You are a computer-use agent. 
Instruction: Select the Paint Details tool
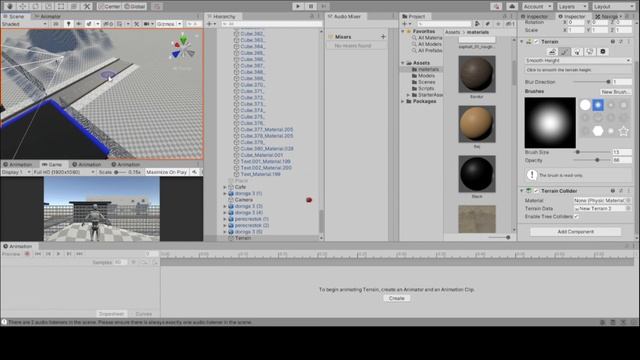click(590, 52)
